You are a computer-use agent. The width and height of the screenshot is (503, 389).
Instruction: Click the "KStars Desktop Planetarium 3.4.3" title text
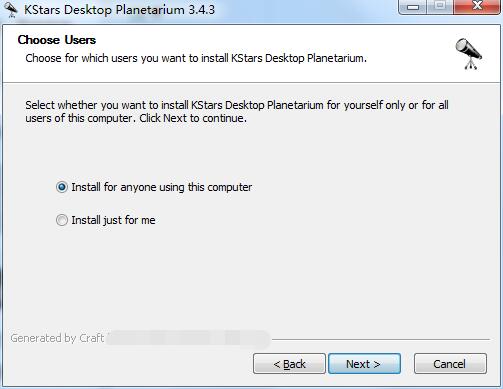(x=119, y=10)
